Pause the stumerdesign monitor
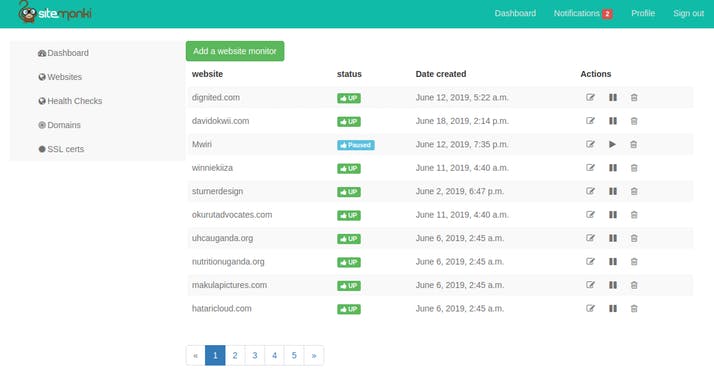Viewport: 714px width, 380px height. click(x=613, y=191)
